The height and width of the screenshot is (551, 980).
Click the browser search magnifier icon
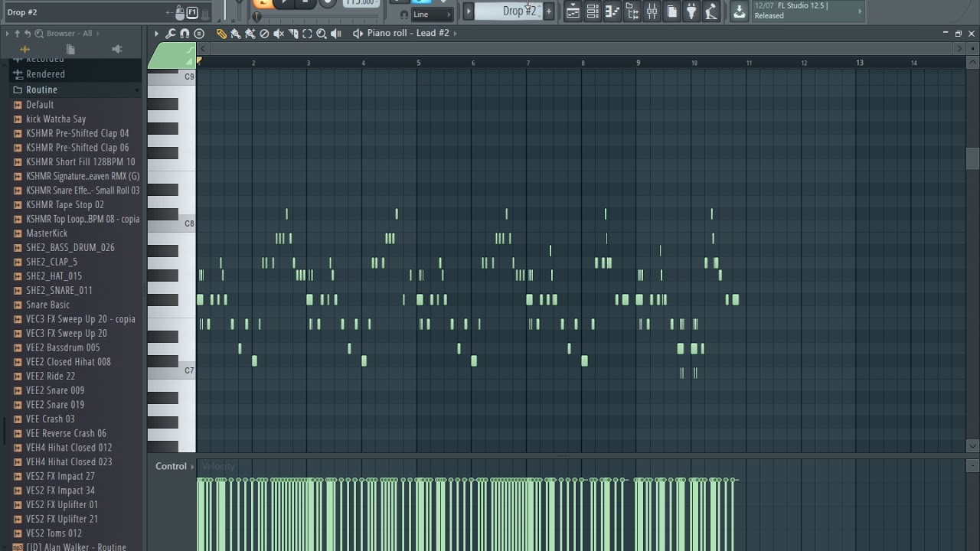tap(38, 34)
